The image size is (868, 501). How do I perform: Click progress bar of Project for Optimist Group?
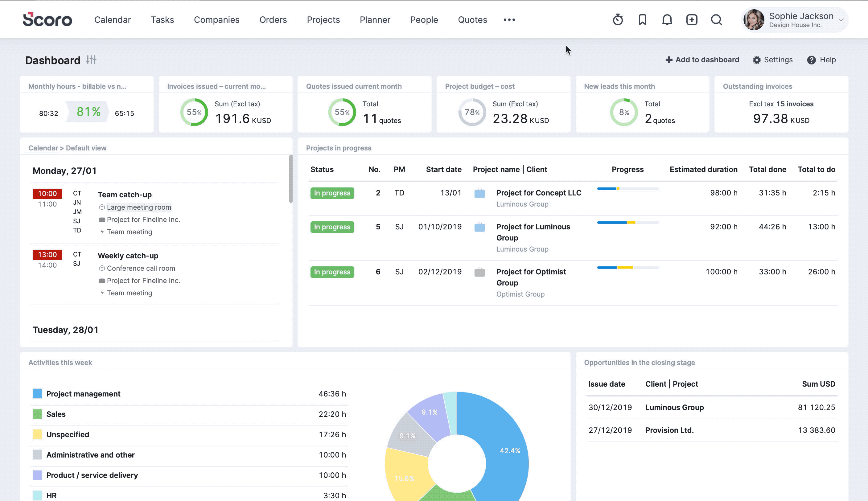(628, 267)
